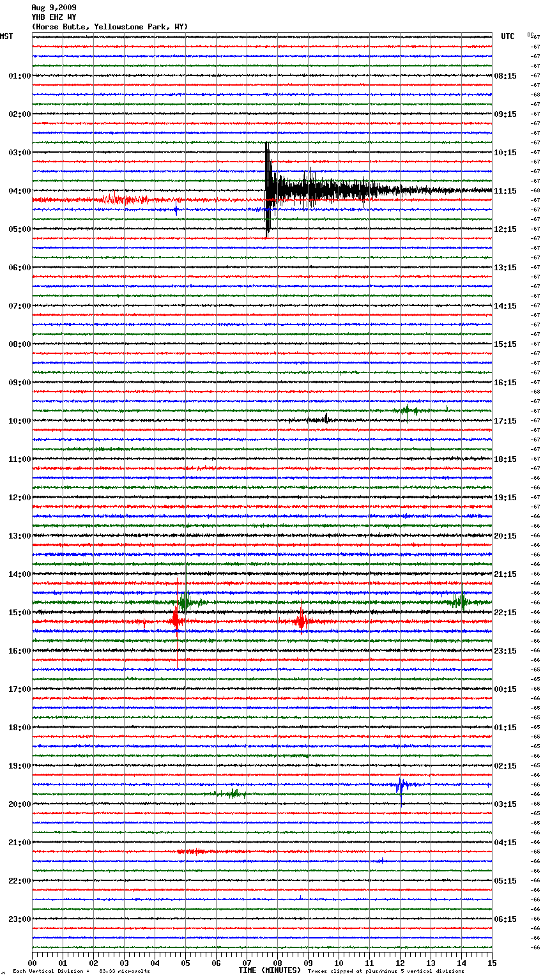Image resolution: width=543 pixels, height=980 pixels.
Task: Click the "03" minute tick on bottom axis
Action: (124, 963)
